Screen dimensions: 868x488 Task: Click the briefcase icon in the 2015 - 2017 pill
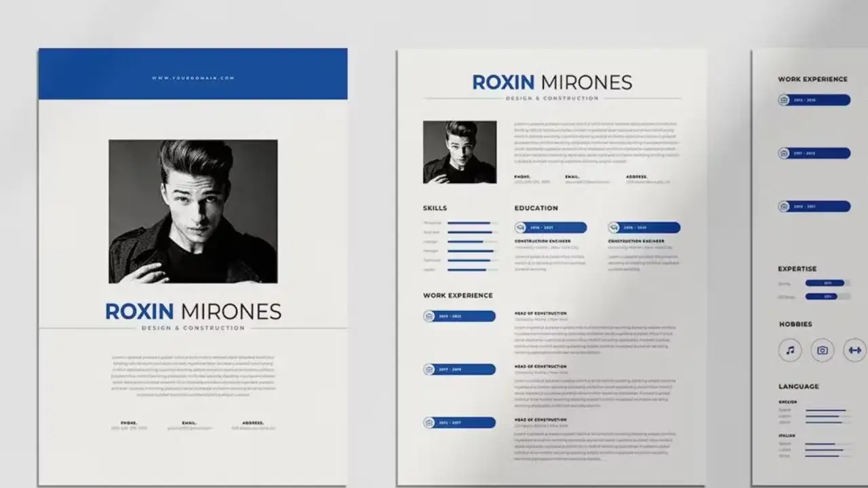(x=429, y=423)
